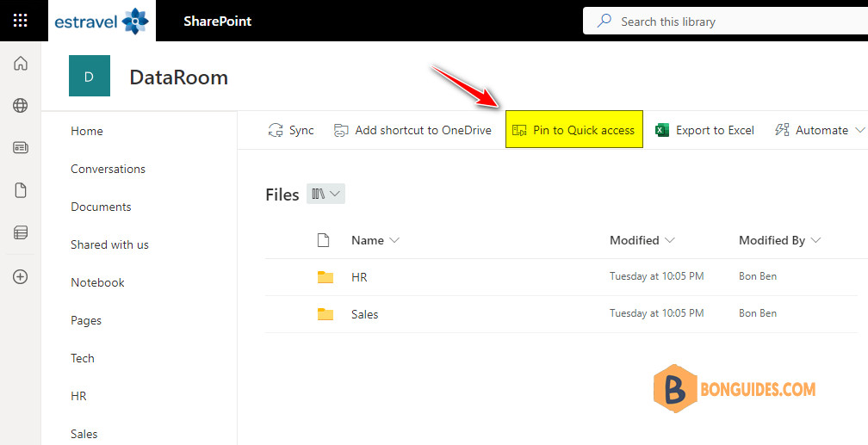
Task: Click the Sales folder icon in list
Action: [325, 314]
